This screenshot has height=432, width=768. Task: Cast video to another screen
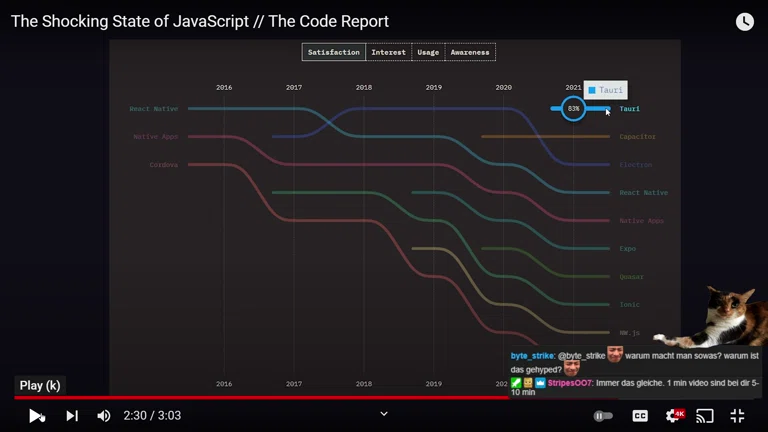(x=705, y=416)
